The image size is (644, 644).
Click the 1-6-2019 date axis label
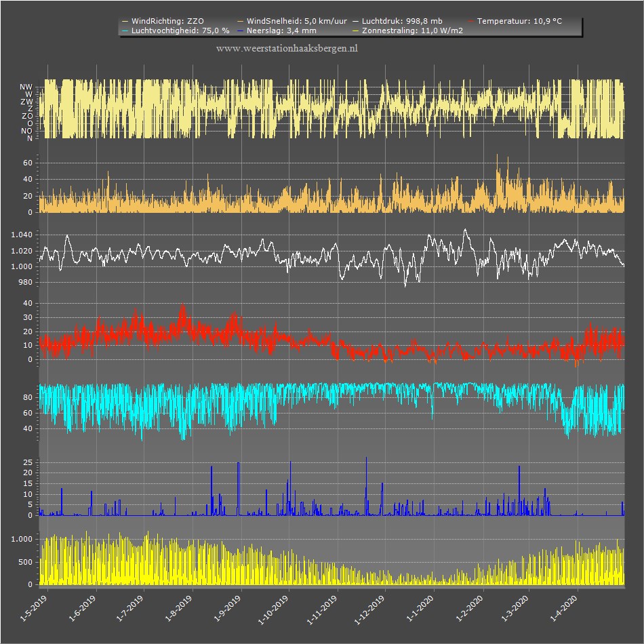pos(82,608)
